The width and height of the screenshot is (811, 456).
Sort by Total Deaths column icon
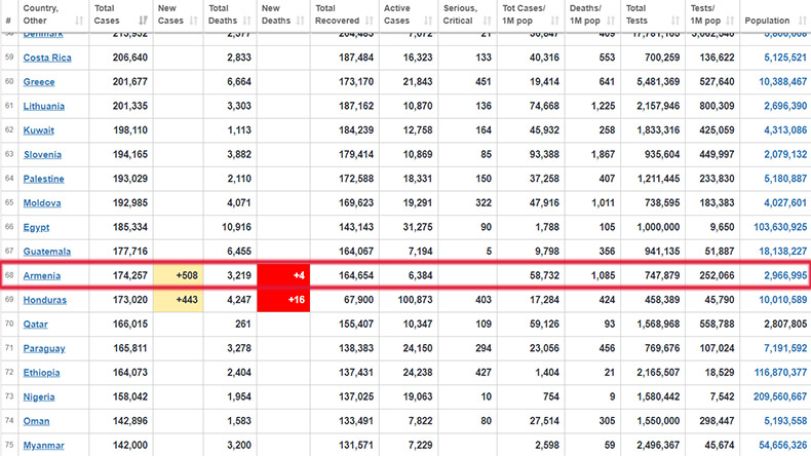247,21
